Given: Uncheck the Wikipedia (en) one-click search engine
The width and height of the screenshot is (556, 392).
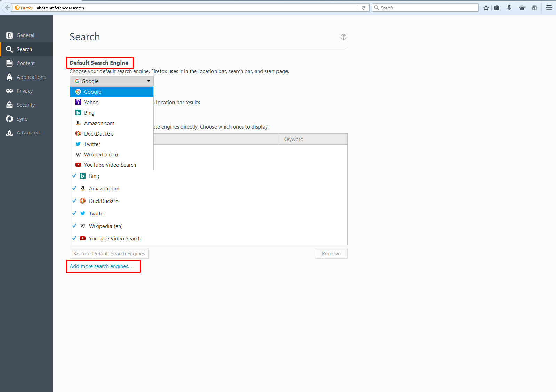Looking at the screenshot, I should coord(74,226).
